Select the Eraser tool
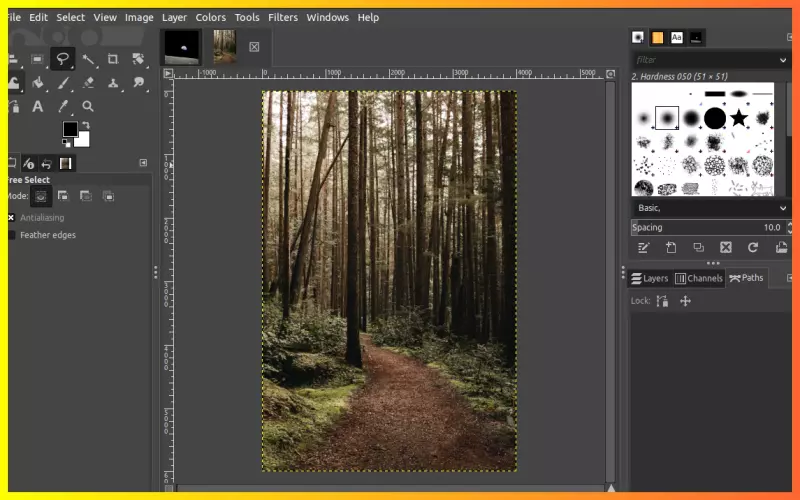Image resolution: width=800 pixels, height=500 pixels. click(88, 83)
